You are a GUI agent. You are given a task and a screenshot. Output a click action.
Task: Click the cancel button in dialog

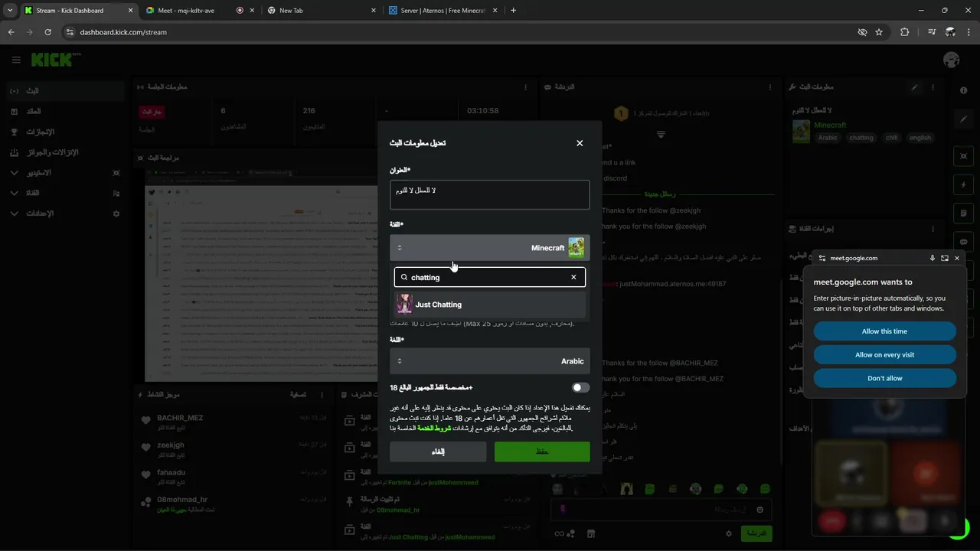[438, 452]
